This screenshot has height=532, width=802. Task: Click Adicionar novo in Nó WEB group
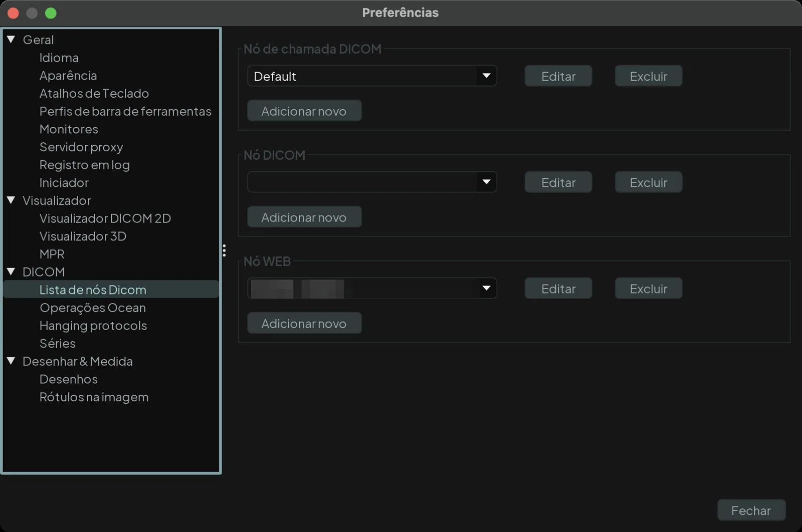click(304, 324)
